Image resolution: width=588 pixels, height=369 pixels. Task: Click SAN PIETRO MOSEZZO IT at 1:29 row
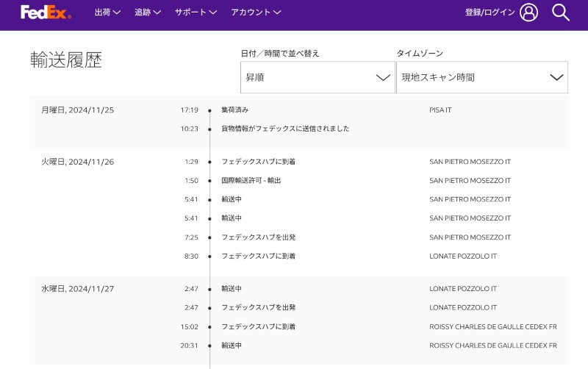pyautogui.click(x=470, y=162)
